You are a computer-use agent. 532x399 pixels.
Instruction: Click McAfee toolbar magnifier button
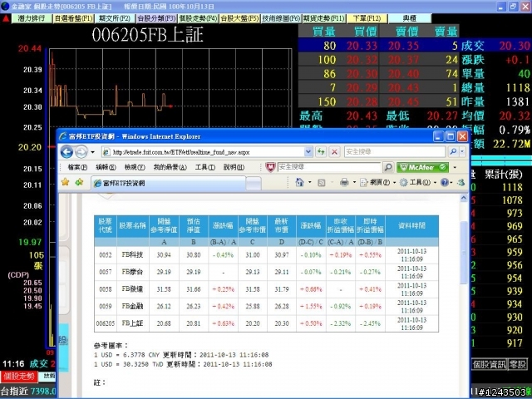coord(388,167)
